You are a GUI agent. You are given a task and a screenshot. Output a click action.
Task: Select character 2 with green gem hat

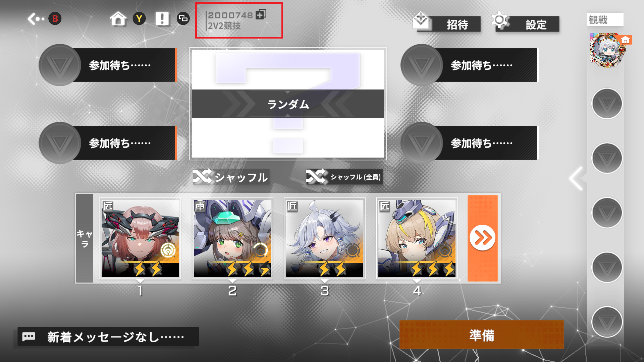click(x=232, y=238)
